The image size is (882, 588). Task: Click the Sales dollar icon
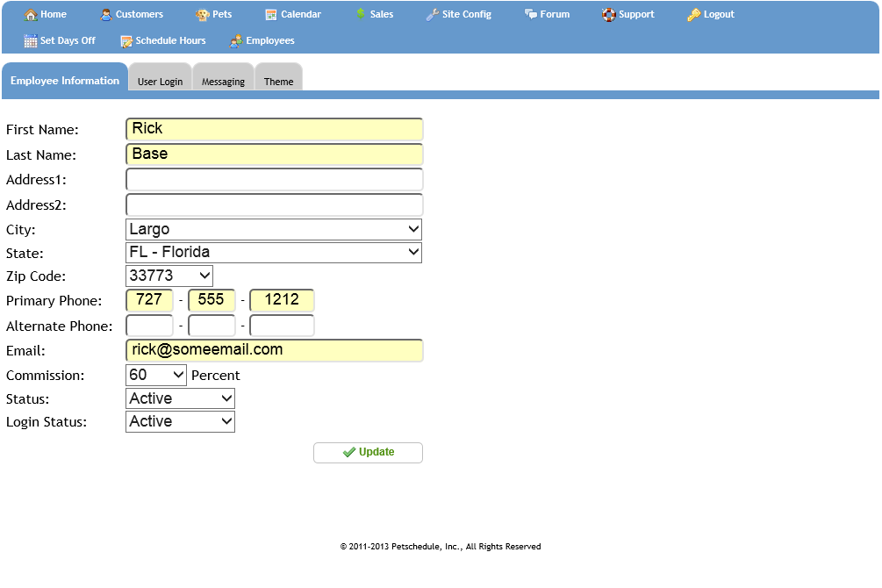tap(361, 14)
